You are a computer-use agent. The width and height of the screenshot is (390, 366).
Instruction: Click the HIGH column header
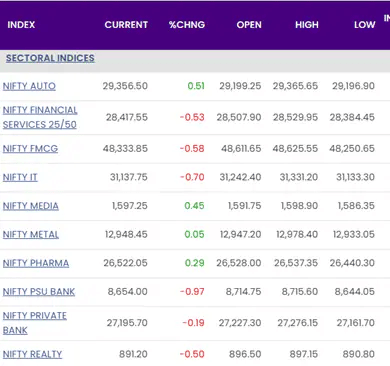(x=307, y=25)
